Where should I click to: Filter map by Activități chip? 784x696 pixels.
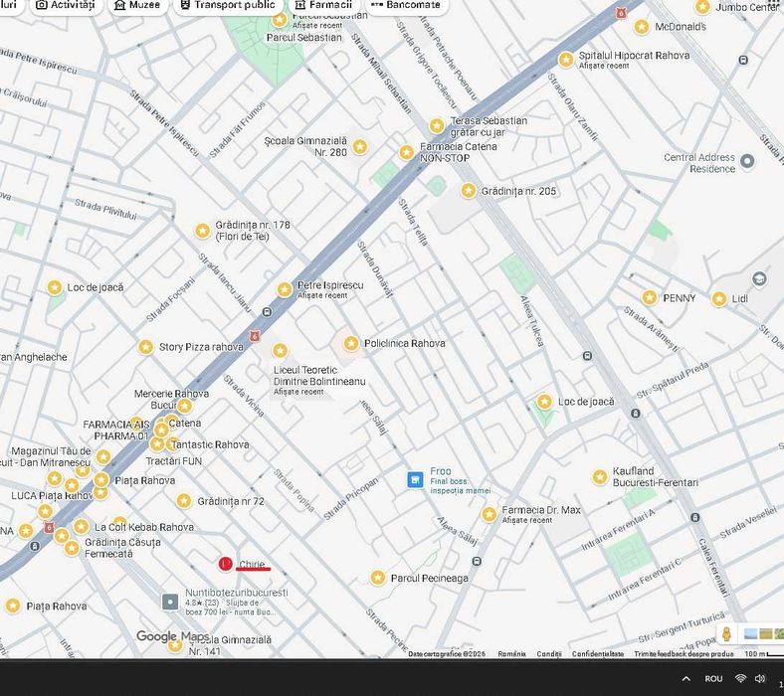pyautogui.click(x=66, y=5)
